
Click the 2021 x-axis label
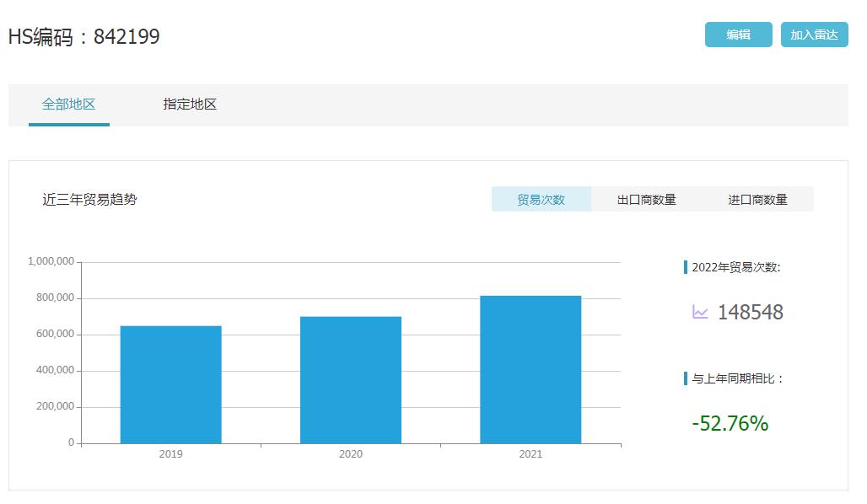tap(530, 454)
